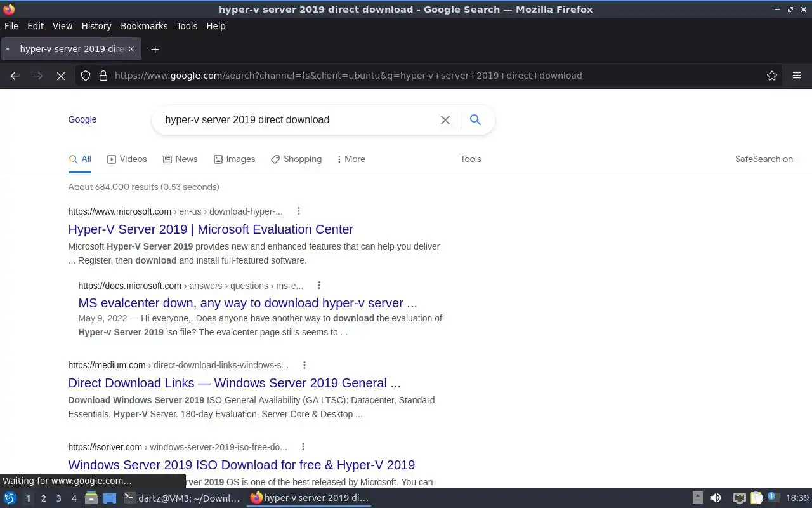Screen dimensions: 812x508
Task: Open clipboard manager tray icon
Action: pos(756,498)
